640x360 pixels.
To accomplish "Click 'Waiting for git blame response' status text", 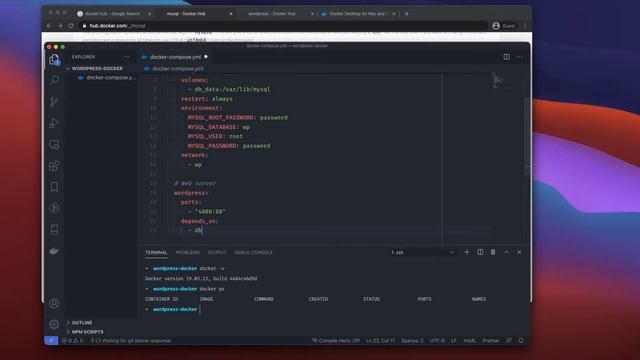I will coord(136,340).
